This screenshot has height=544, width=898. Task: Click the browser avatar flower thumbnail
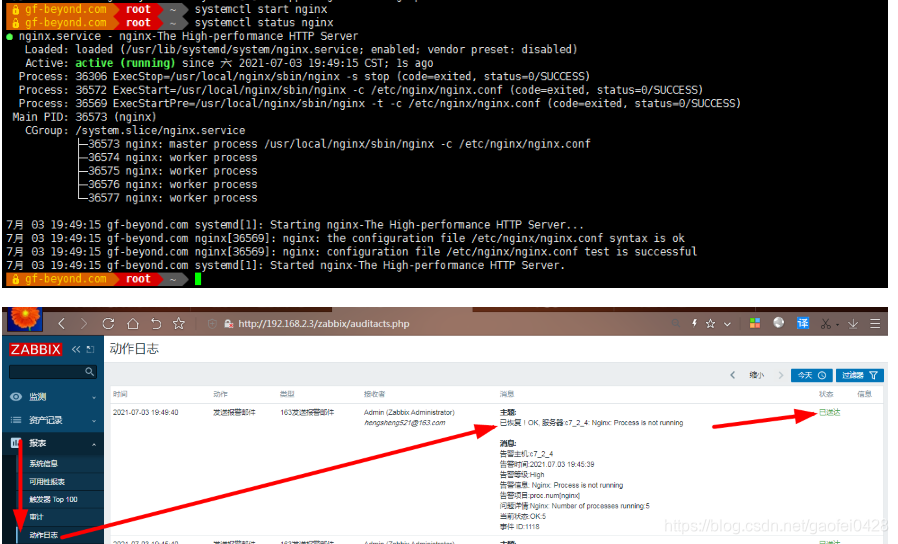click(x=25, y=319)
